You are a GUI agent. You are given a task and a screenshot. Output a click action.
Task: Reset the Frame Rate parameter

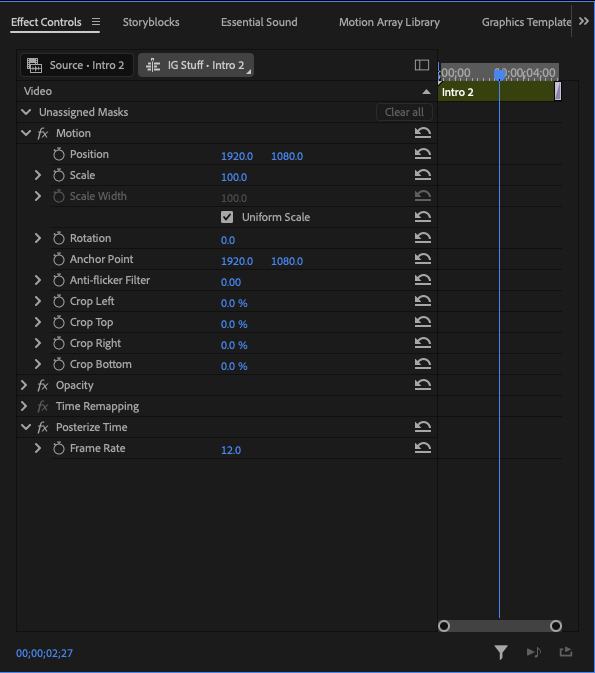click(422, 448)
